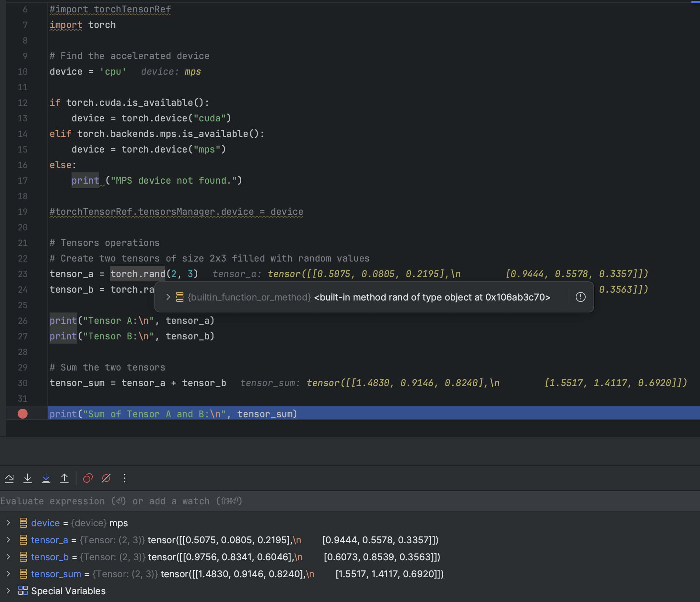Click info icon in rand tooltip popup
The image size is (700, 602).
coord(580,297)
